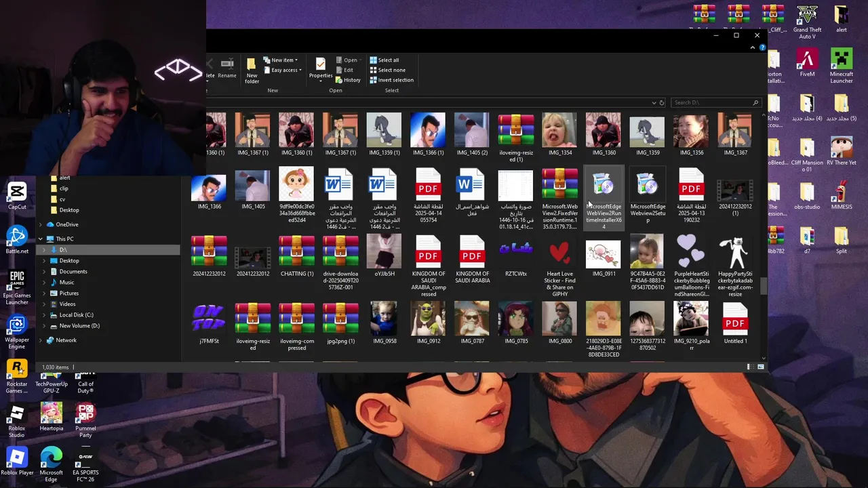This screenshot has height=488, width=868.
Task: Open the Roblox Player desktop shortcut
Action: [x=17, y=462]
